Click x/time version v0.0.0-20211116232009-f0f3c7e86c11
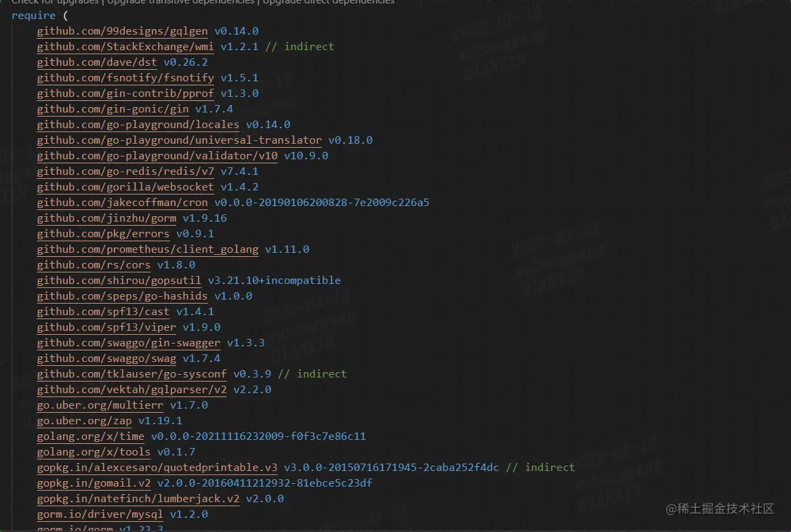 pyautogui.click(x=258, y=437)
